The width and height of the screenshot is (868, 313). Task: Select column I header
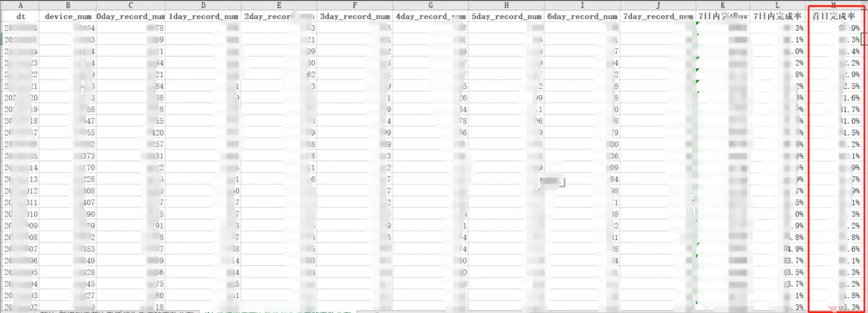pyautogui.click(x=582, y=5)
